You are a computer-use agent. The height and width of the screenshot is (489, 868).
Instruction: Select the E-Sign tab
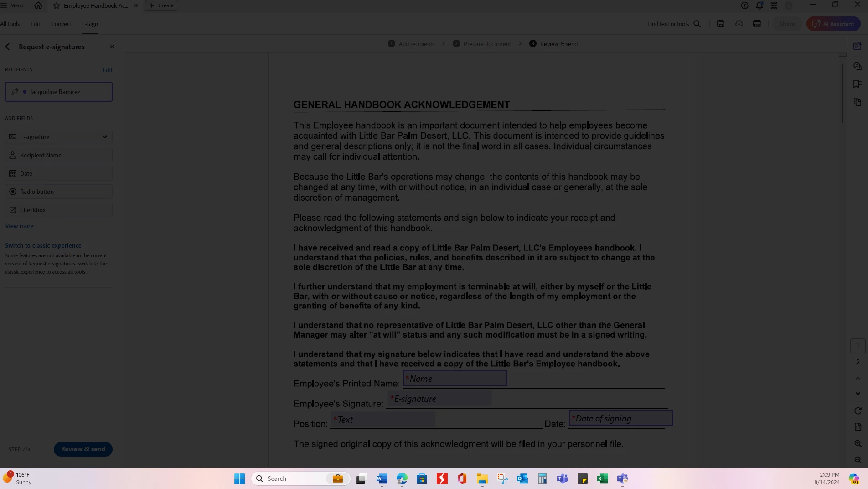pos(90,24)
